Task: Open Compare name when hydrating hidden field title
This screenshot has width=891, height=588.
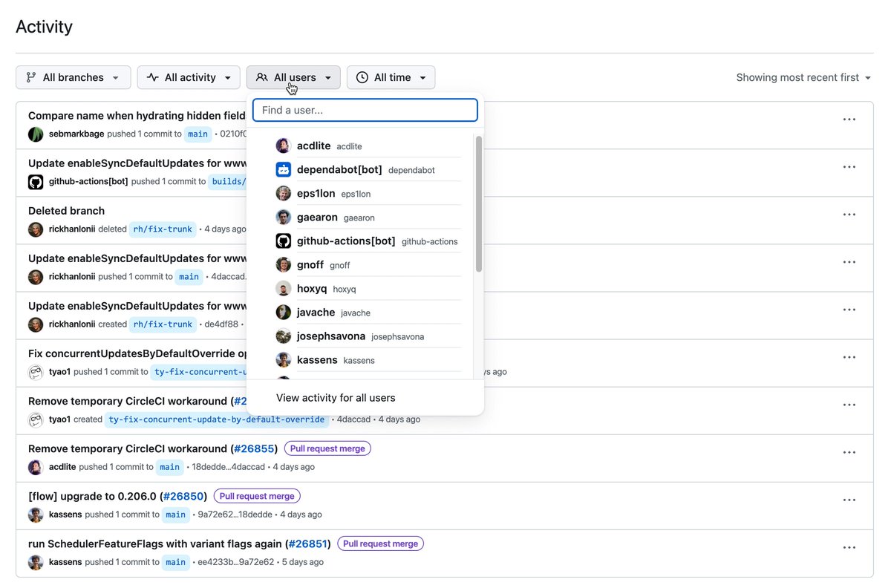Action: coord(137,116)
